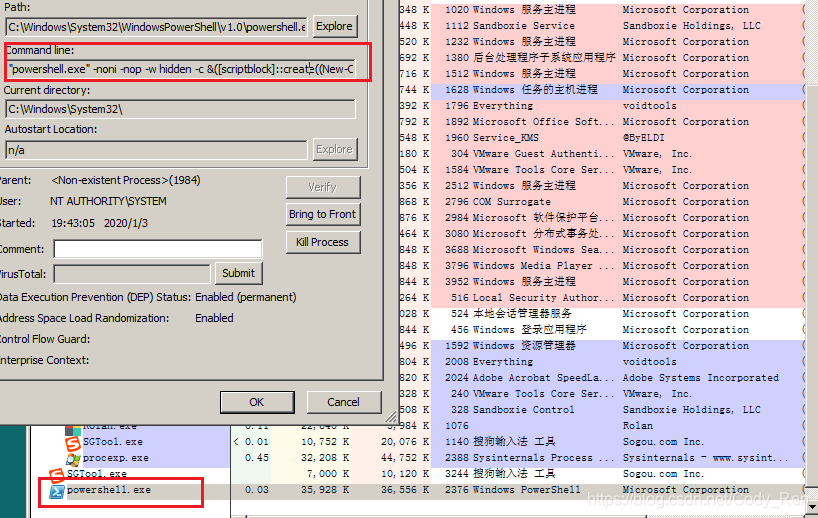
Task: Click the Kill Process button
Action: (322, 242)
